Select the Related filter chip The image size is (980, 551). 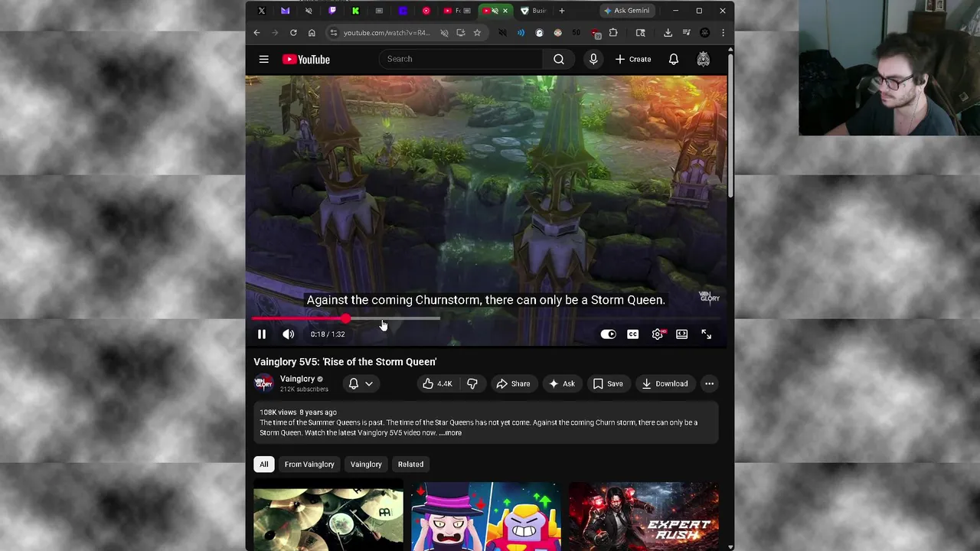tap(410, 464)
